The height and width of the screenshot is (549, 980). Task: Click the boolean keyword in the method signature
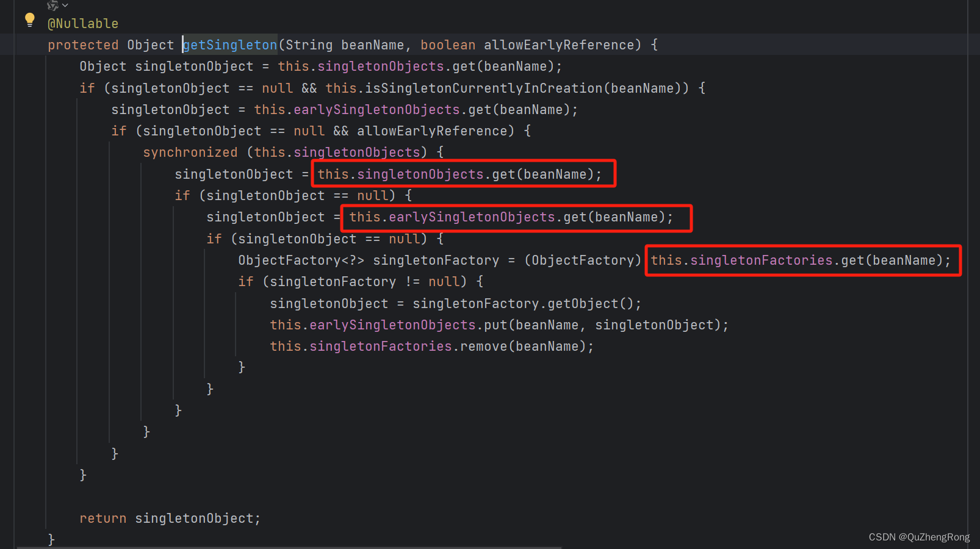(448, 45)
